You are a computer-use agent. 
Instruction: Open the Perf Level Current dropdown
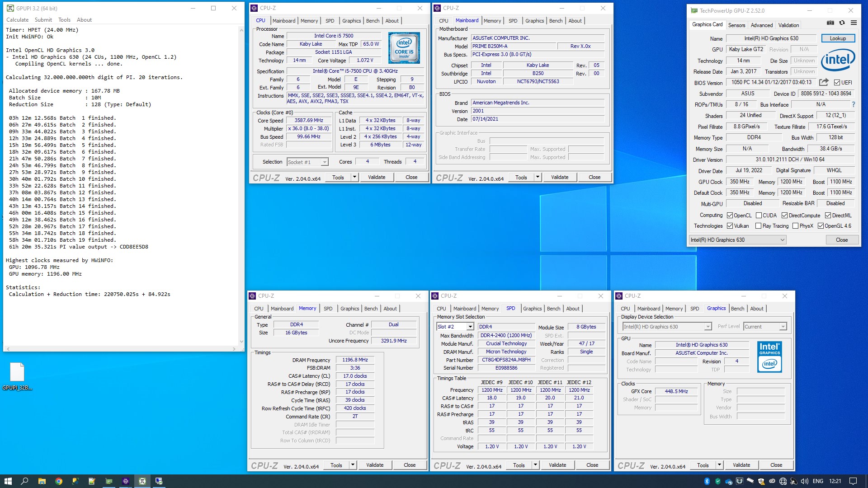765,327
